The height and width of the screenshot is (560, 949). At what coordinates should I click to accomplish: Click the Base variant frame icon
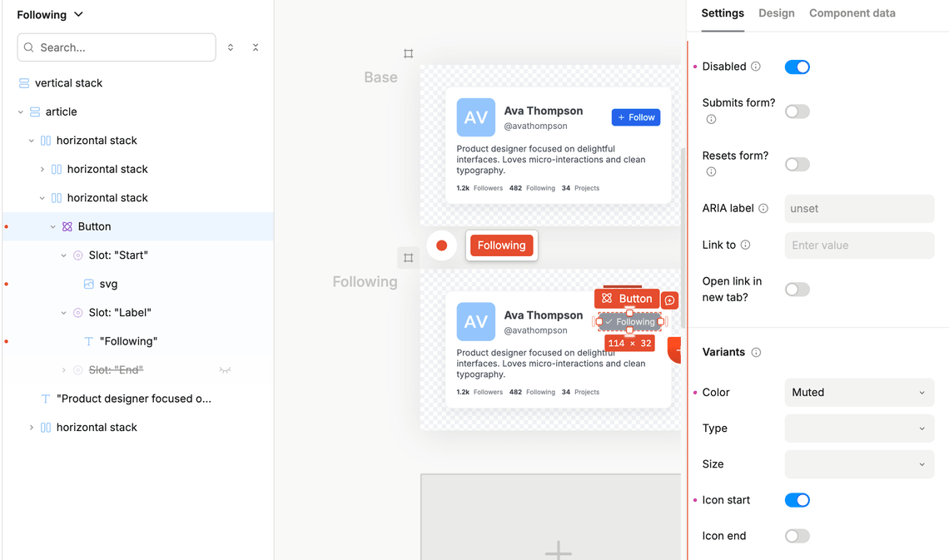408,53
